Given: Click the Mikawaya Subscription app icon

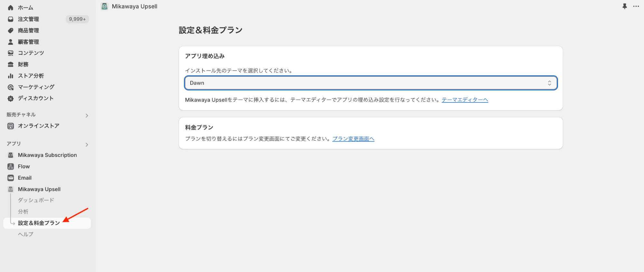Looking at the screenshot, I should point(11,155).
